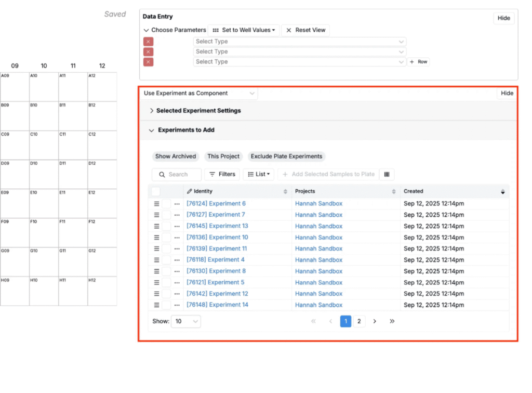This screenshot has height=393, width=532.
Task: Go to the next page arrow
Action: (x=375, y=321)
